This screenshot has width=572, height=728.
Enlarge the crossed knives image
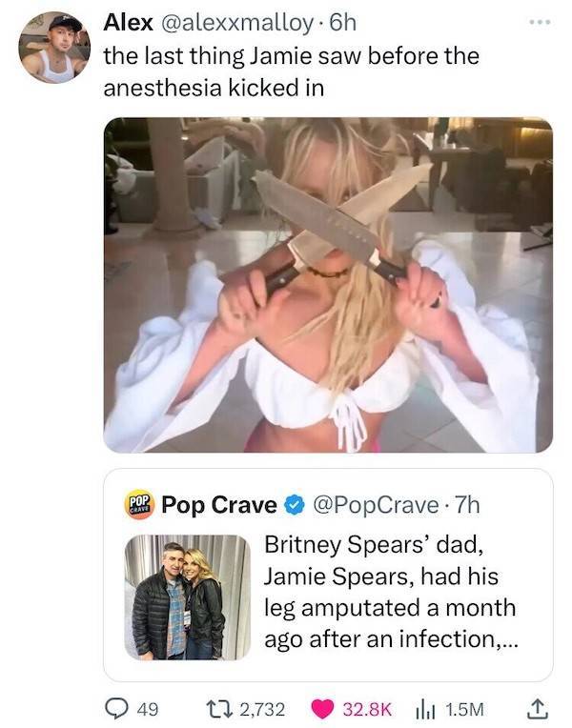pos(328,284)
